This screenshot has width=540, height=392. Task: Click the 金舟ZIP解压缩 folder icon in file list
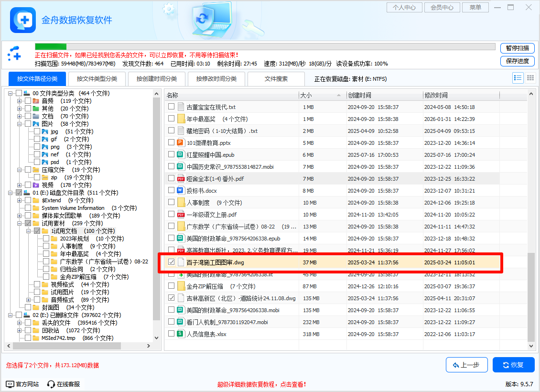click(181, 286)
